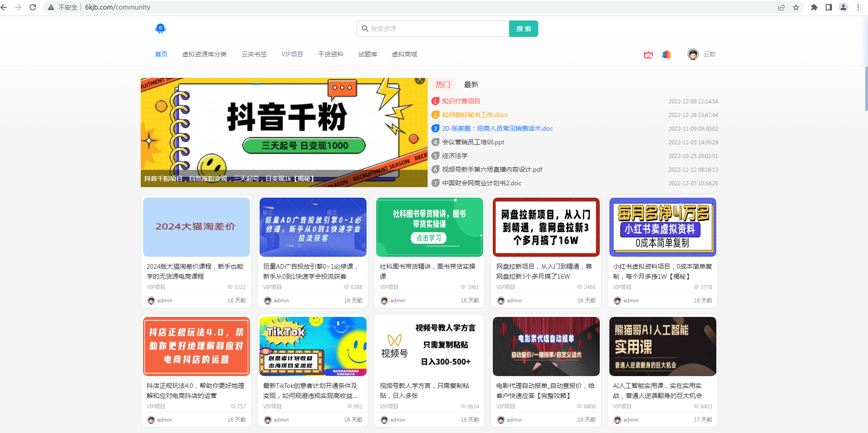The image size is (868, 433).
Task: Open the Chrome three-dot menu
Action: point(858,7)
